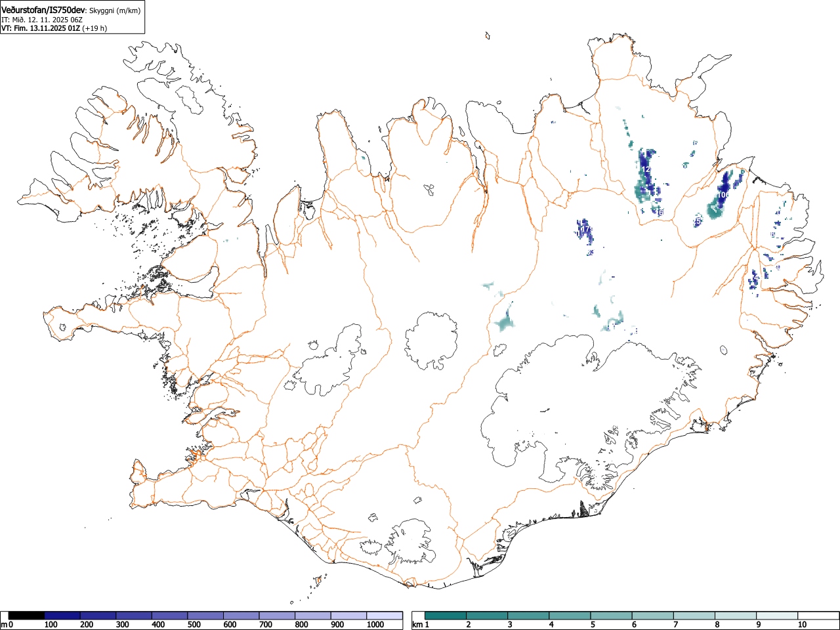Select the 'Skyggni (m/km)' label
The width and height of the screenshot is (840, 630).
(114, 11)
